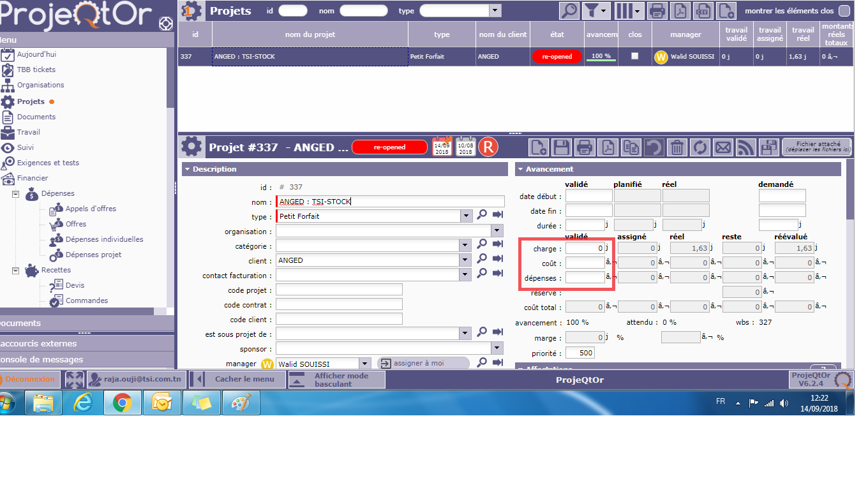Click 'Afficher mode basculant' button
The height and width of the screenshot is (490, 868).
pyautogui.click(x=336, y=380)
